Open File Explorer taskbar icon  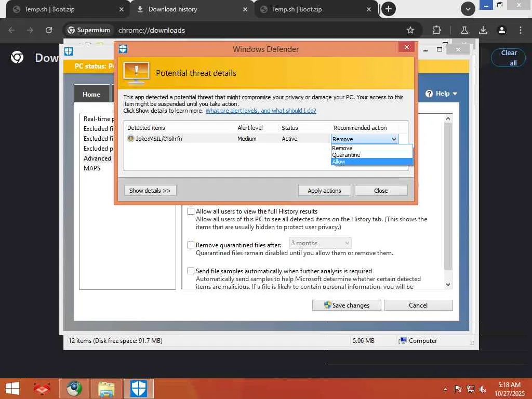[106, 389]
